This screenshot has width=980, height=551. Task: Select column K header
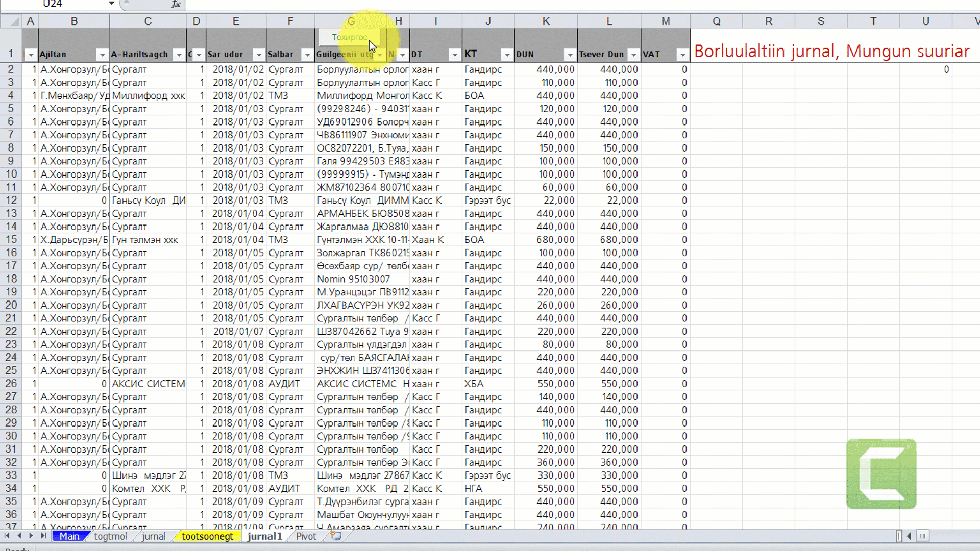point(546,21)
